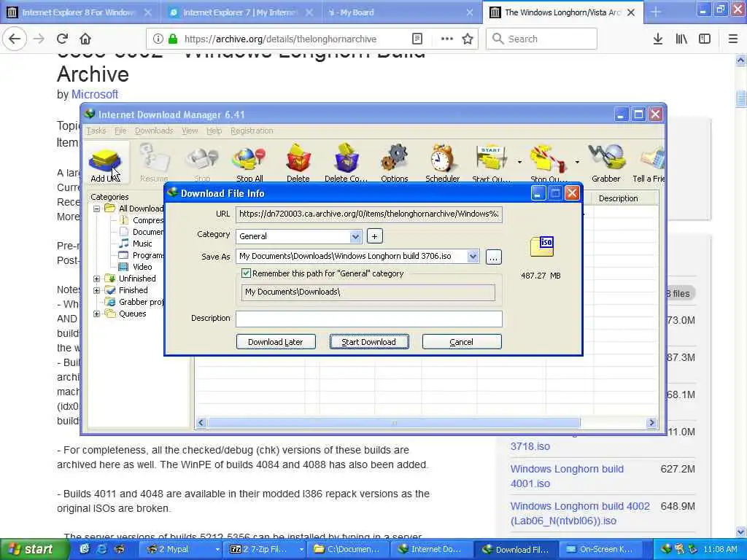Go to browser home page
747x560 pixels.
coord(85,39)
